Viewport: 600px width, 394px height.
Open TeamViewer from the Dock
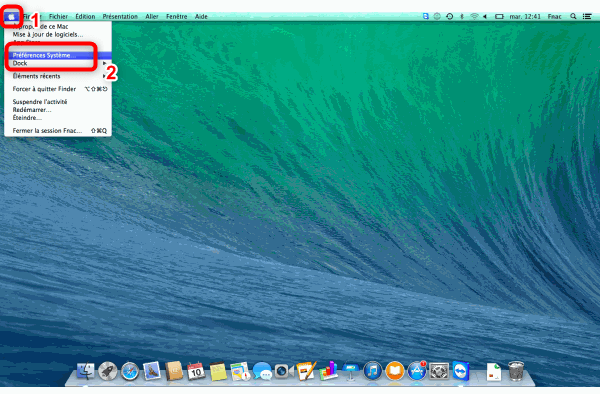461,371
